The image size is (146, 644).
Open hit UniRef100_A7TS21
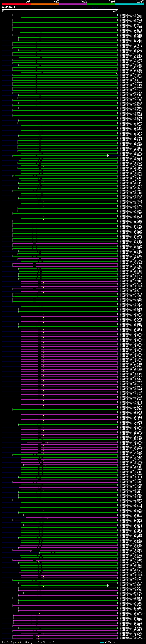pos(131,259)
